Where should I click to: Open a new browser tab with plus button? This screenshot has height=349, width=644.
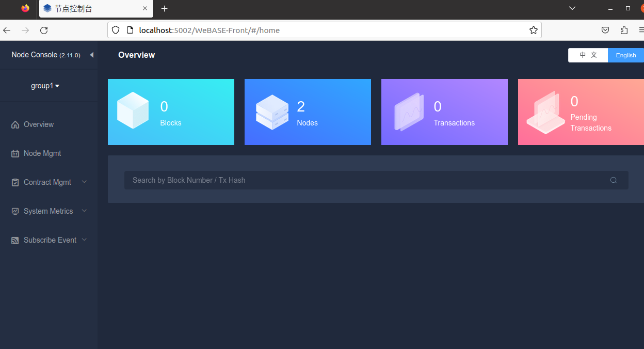pos(164,9)
